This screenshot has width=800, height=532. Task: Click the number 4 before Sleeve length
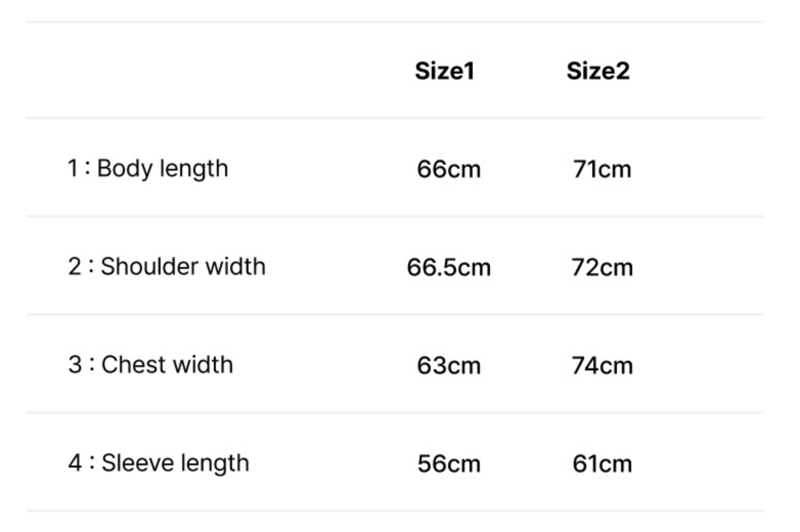click(75, 463)
